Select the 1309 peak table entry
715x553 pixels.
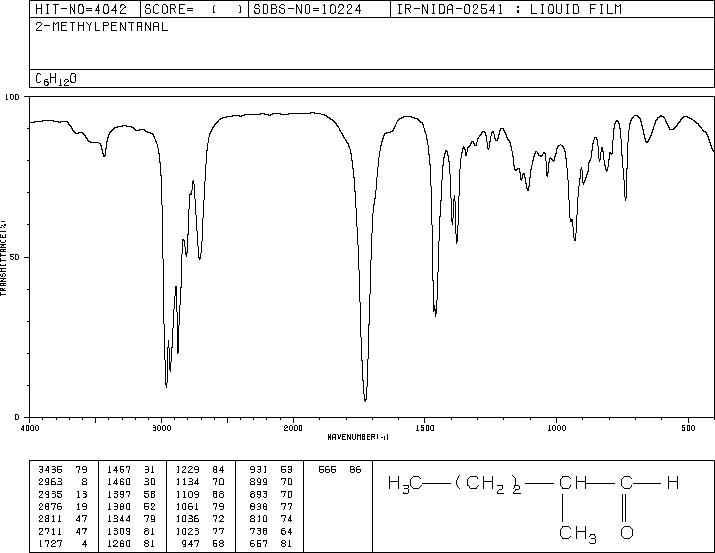pyautogui.click(x=131, y=531)
